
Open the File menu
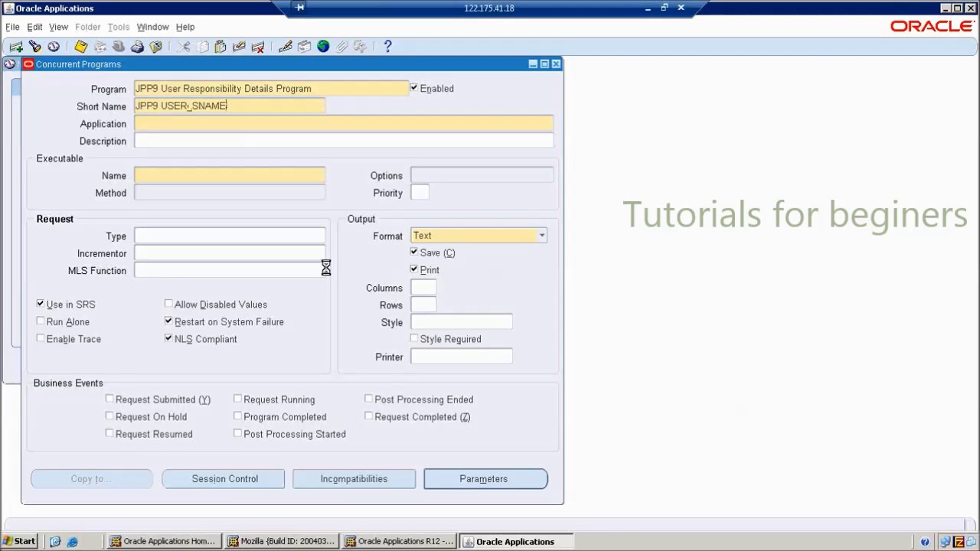pos(12,27)
